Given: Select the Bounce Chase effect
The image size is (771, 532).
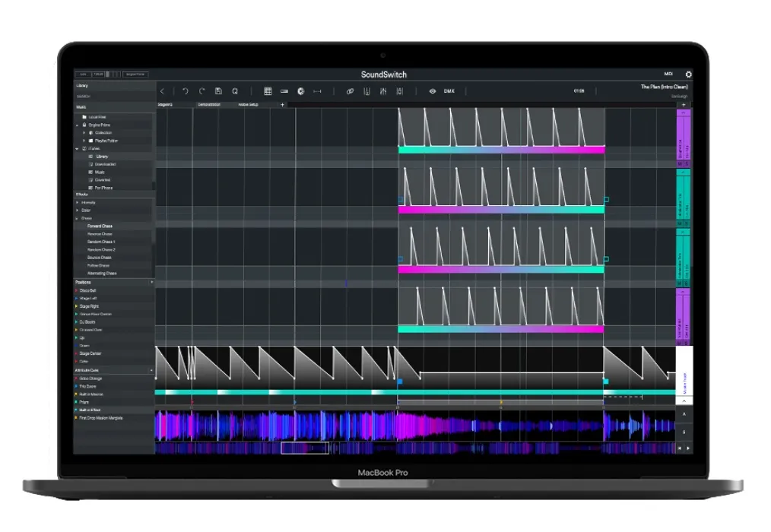Looking at the screenshot, I should [x=100, y=258].
